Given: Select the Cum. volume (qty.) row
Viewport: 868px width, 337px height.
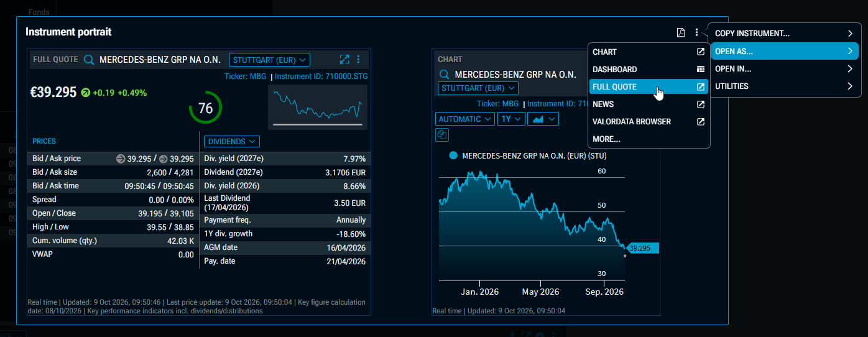Looking at the screenshot, I should [113, 241].
